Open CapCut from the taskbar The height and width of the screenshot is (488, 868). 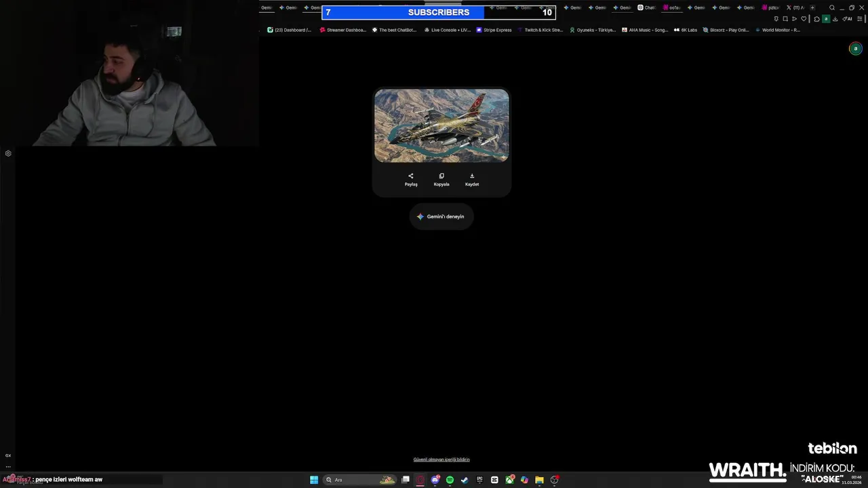pos(494,480)
